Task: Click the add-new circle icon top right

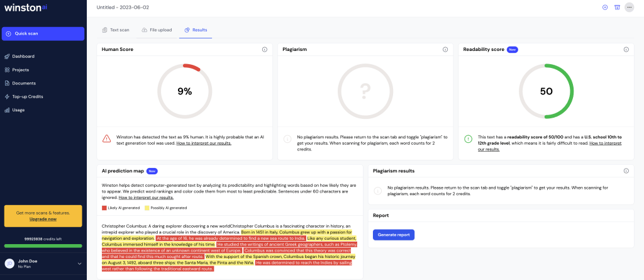Action: tap(604, 8)
